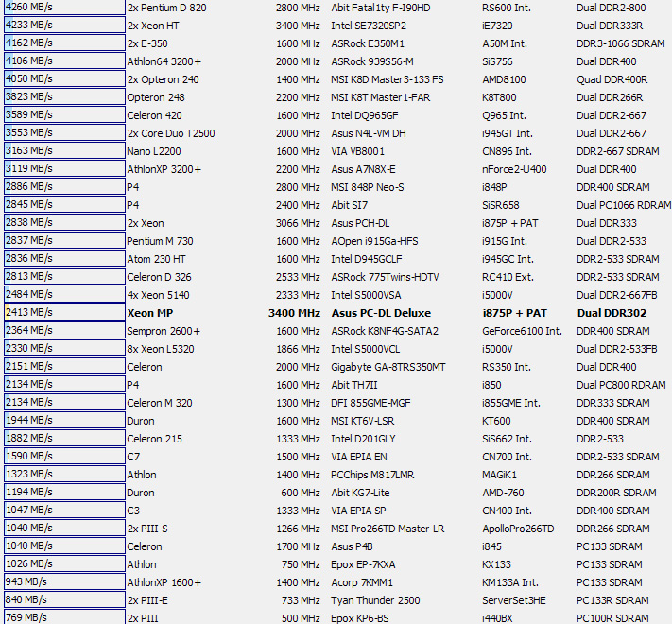
Task: Select the Athlon64 3200+ CPU row
Action: pyautogui.click(x=164, y=61)
